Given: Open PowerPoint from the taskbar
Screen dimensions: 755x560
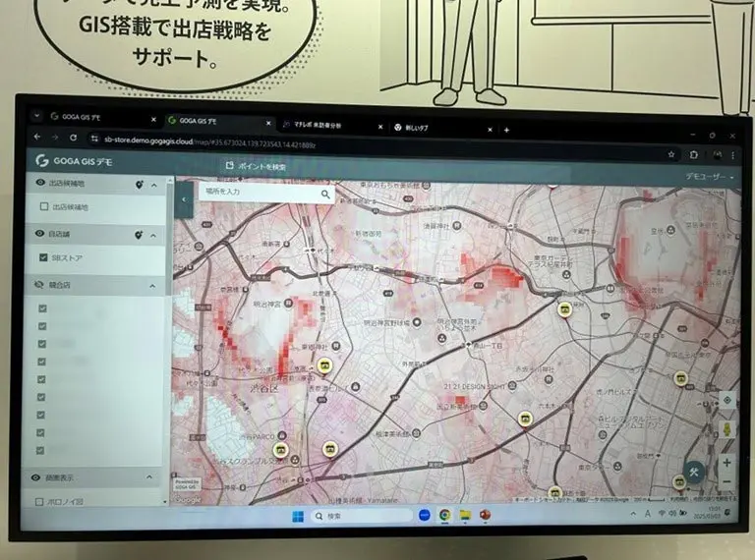Looking at the screenshot, I should [x=486, y=515].
